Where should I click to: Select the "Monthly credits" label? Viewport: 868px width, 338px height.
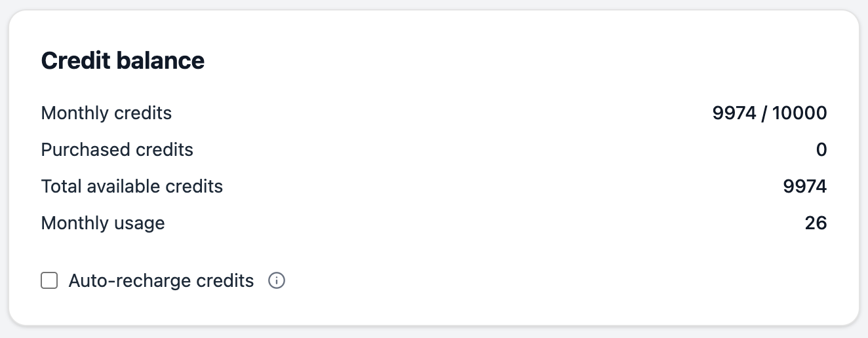click(106, 113)
